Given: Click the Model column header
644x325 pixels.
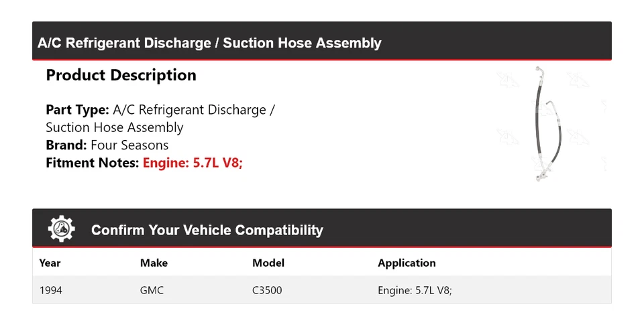Looking at the screenshot, I should pos(268,263).
